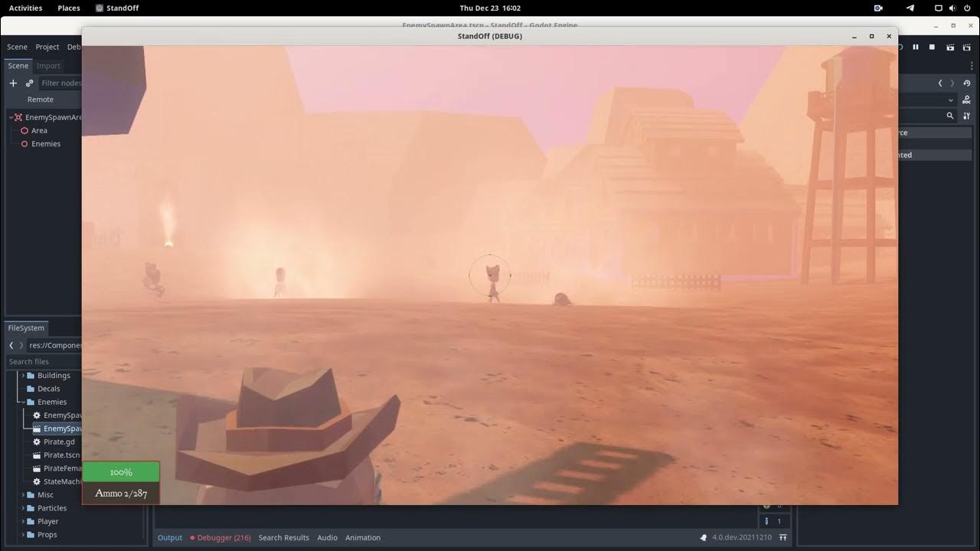Open the Debugger (216) panel
Image resolution: width=980 pixels, height=551 pixels.
point(222,537)
